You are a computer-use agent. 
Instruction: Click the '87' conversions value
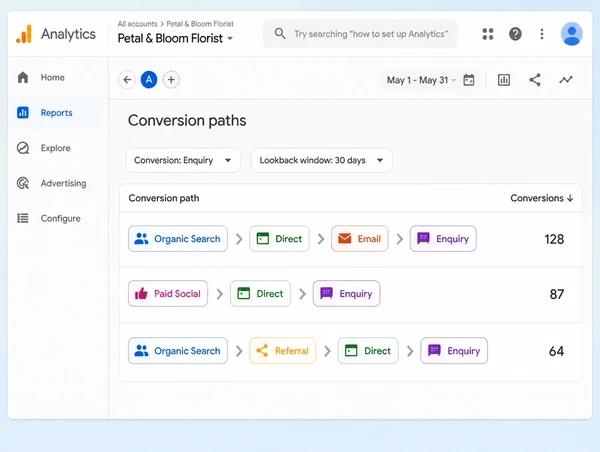[557, 294]
